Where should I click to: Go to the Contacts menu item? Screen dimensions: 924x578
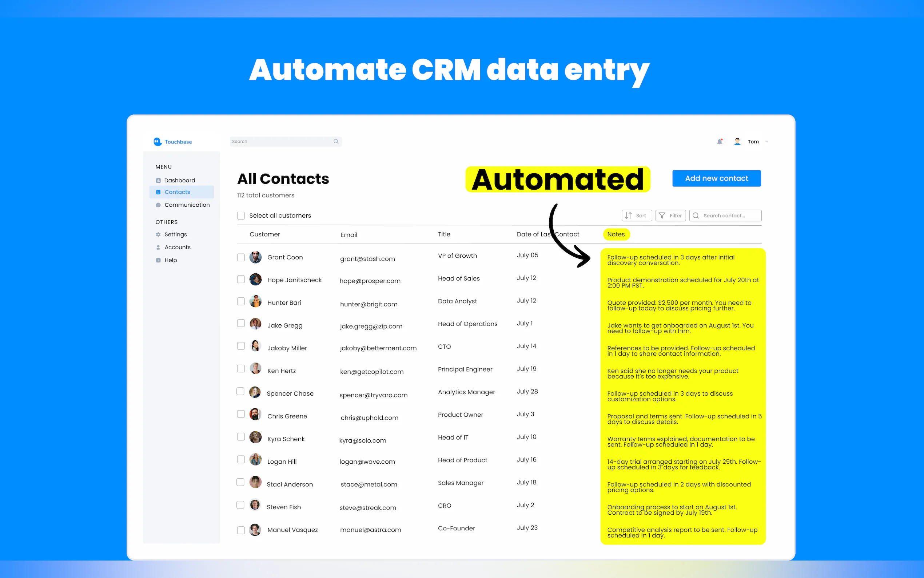coord(177,192)
